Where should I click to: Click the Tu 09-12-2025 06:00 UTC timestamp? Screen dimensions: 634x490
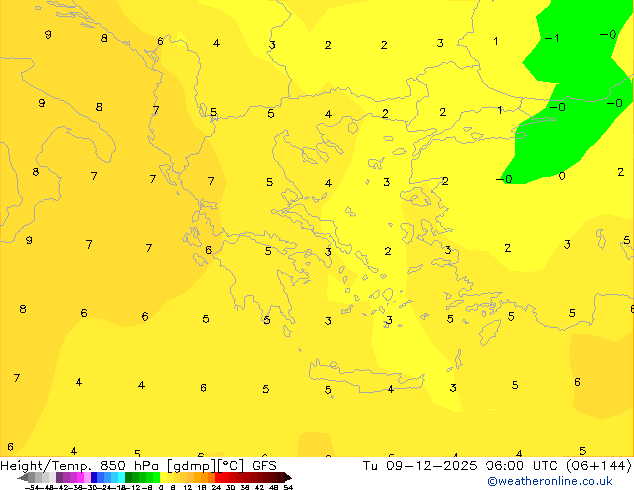click(461, 466)
